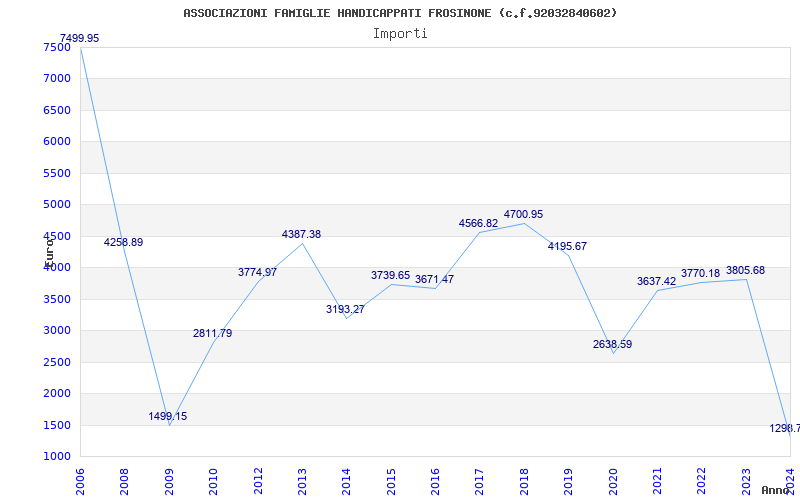This screenshot has width=800, height=500.
Task: Click the y-axis value 3000
Action: (57, 331)
